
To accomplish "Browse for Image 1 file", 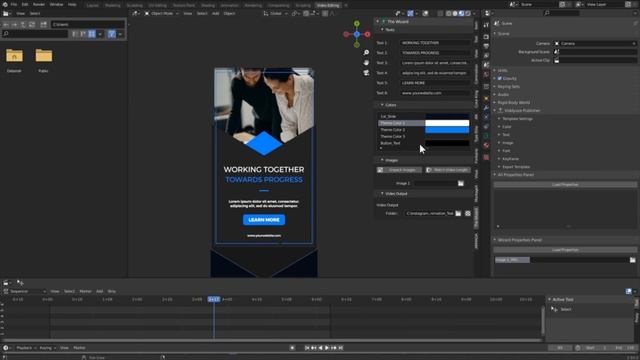I will tap(461, 184).
